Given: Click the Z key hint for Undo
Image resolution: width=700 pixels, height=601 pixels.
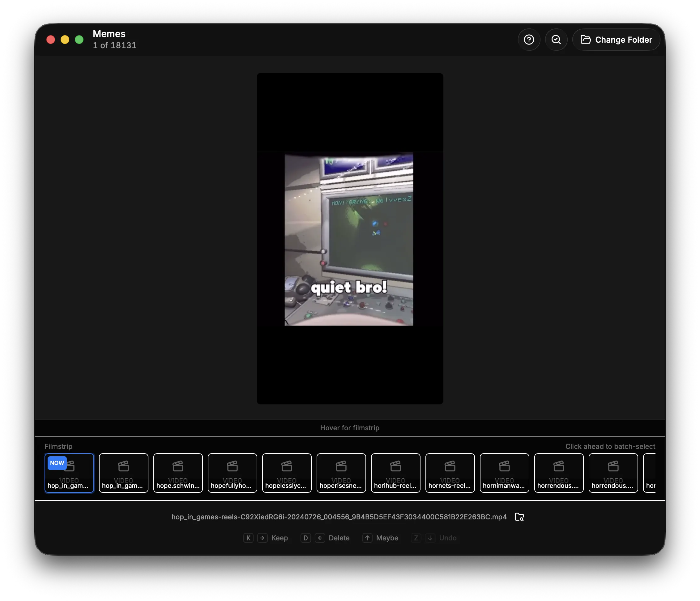Looking at the screenshot, I should point(416,538).
